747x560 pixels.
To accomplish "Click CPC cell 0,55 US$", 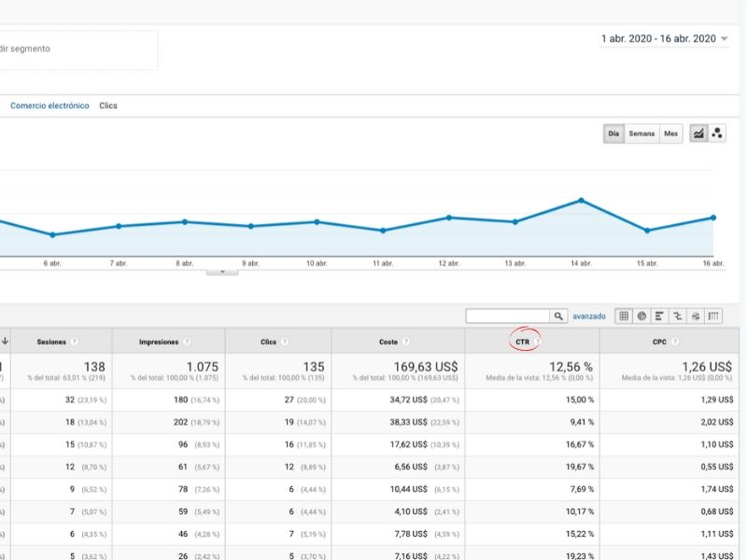I will [717, 468].
